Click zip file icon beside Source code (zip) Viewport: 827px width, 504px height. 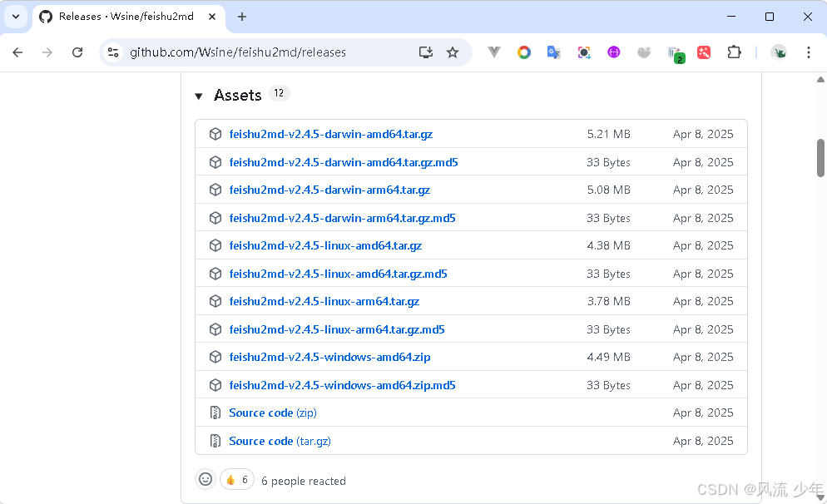pos(215,413)
